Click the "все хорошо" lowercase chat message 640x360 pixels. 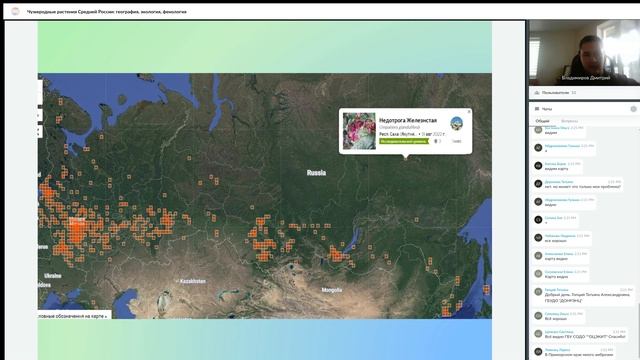556,241
